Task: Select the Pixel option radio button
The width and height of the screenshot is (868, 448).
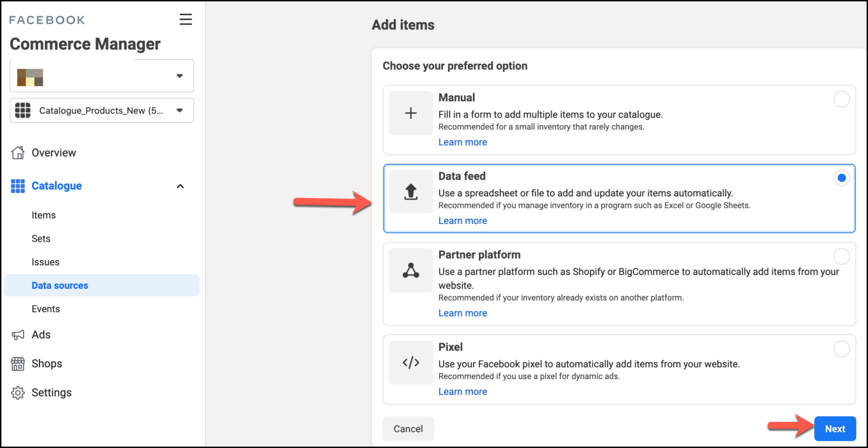Action: coord(841,348)
